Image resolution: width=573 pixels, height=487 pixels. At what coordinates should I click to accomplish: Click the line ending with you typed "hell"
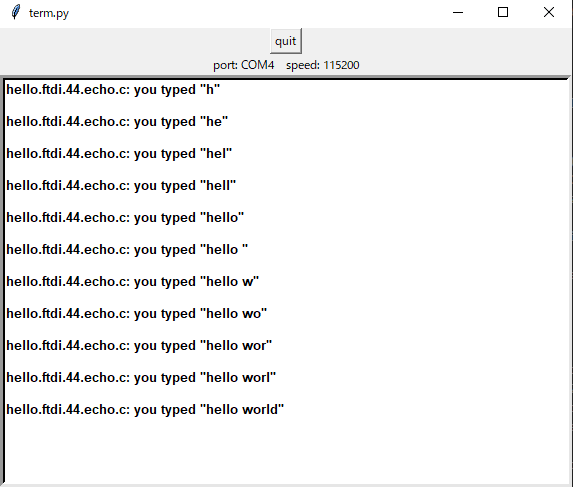[x=121, y=186]
